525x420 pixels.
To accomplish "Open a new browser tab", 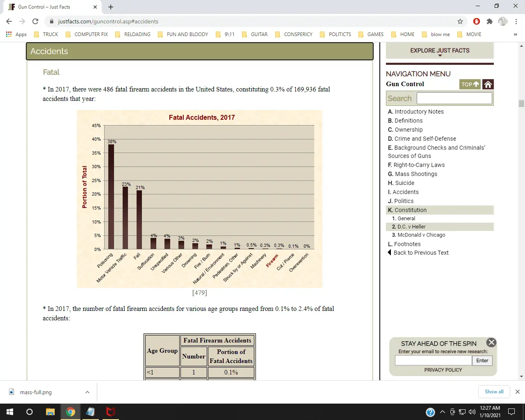I will [111, 7].
